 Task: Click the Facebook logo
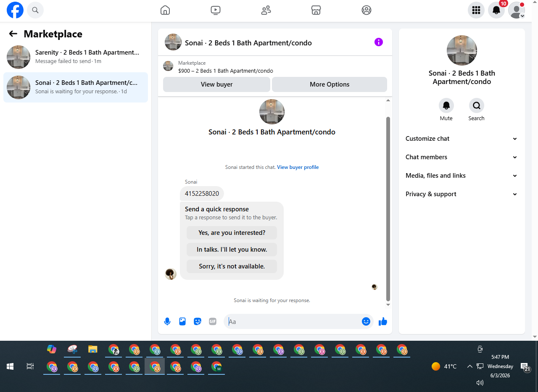(x=15, y=10)
